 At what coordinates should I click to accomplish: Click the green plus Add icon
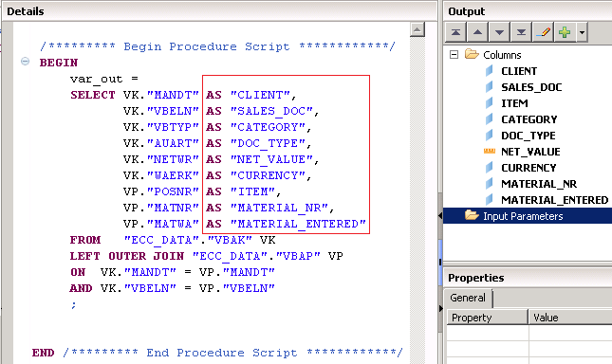(x=565, y=32)
